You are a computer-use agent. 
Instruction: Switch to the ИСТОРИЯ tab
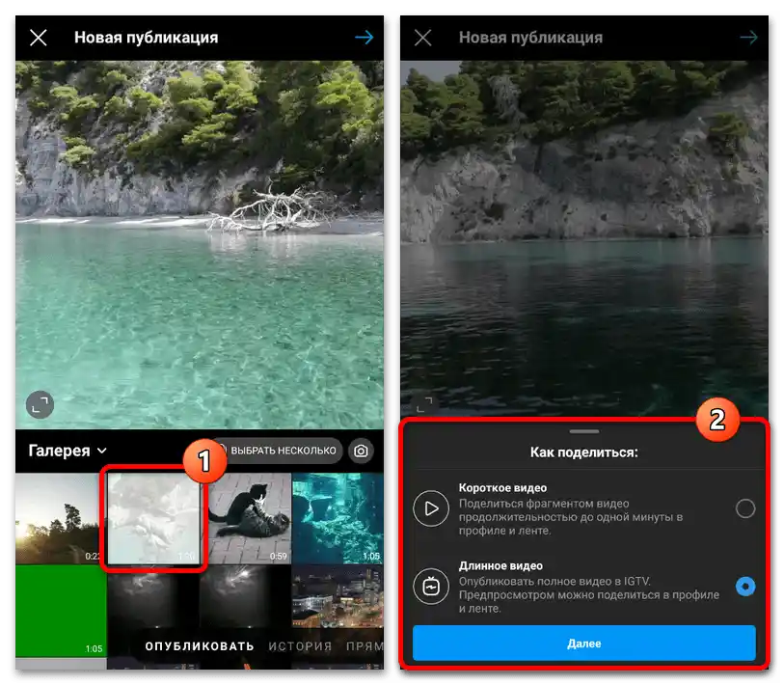coord(300,646)
